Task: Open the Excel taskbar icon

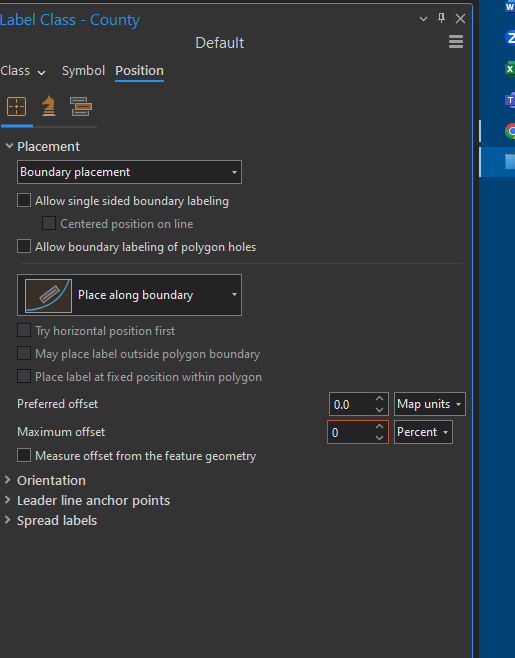Action: 510,69
